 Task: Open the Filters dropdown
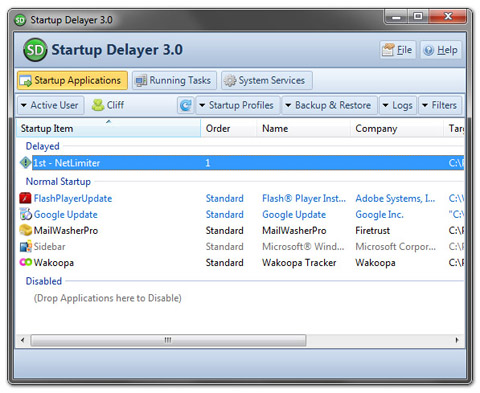point(440,105)
